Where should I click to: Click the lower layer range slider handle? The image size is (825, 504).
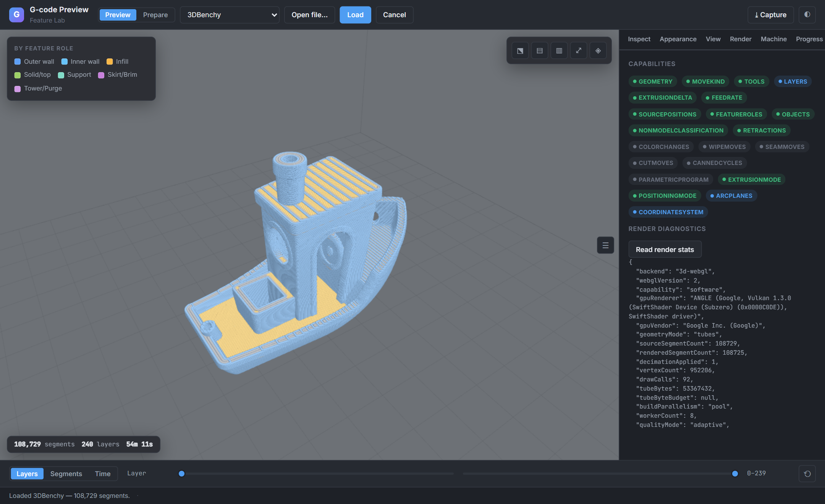tap(182, 473)
